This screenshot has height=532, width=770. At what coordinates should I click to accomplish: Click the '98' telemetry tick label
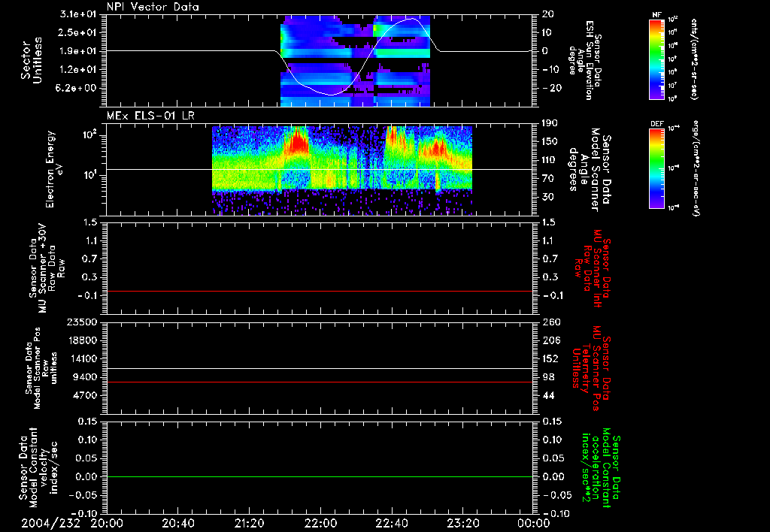pyautogui.click(x=548, y=377)
